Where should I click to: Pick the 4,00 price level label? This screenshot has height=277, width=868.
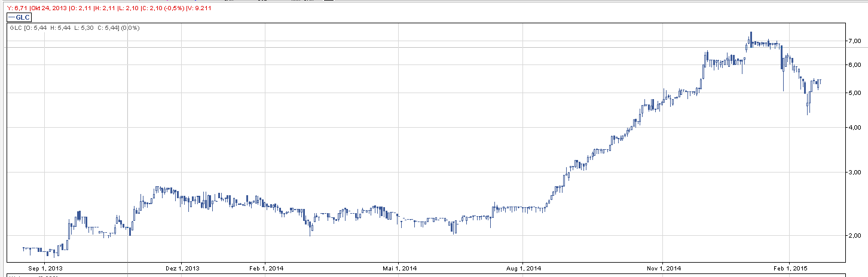(854, 128)
